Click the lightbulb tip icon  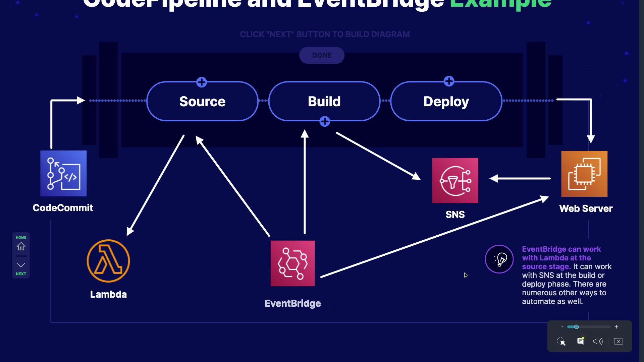(x=499, y=259)
